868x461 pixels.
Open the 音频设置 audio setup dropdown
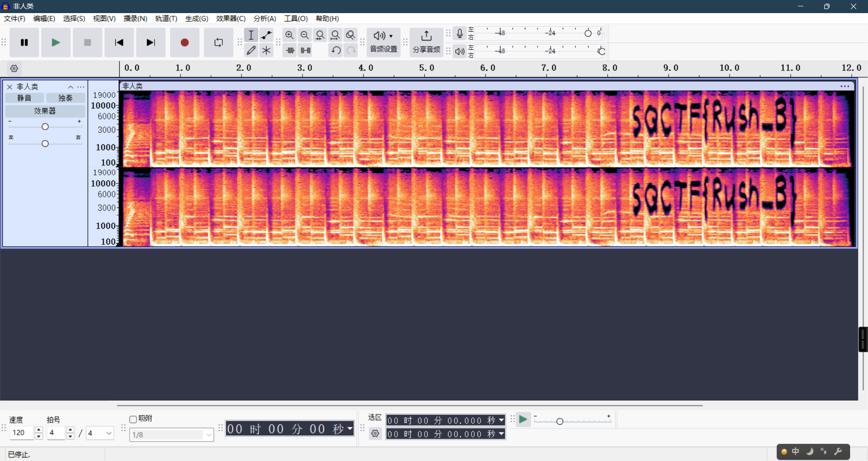(x=383, y=42)
